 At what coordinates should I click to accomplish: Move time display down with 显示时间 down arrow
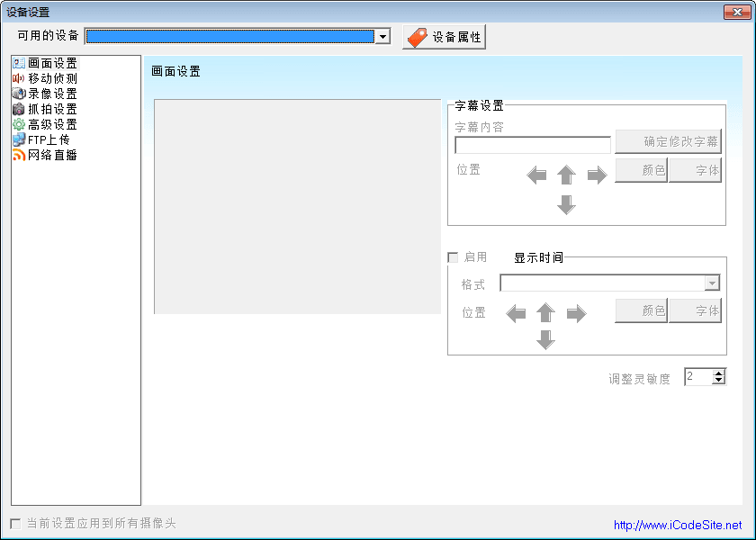coord(545,339)
